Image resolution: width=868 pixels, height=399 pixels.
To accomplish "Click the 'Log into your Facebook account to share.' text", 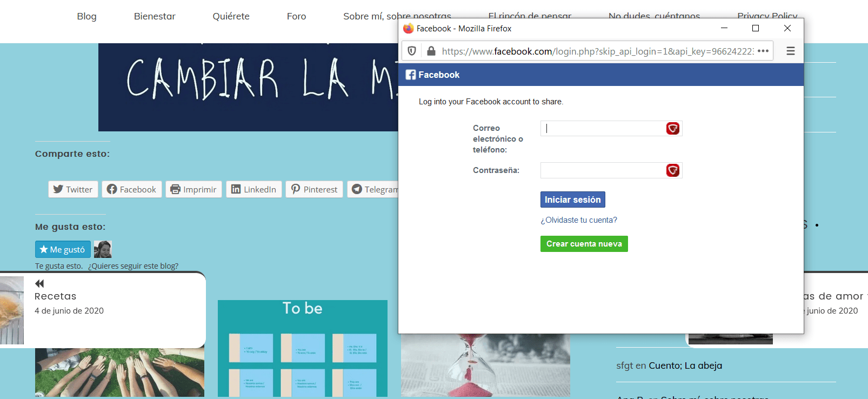I will [x=491, y=102].
